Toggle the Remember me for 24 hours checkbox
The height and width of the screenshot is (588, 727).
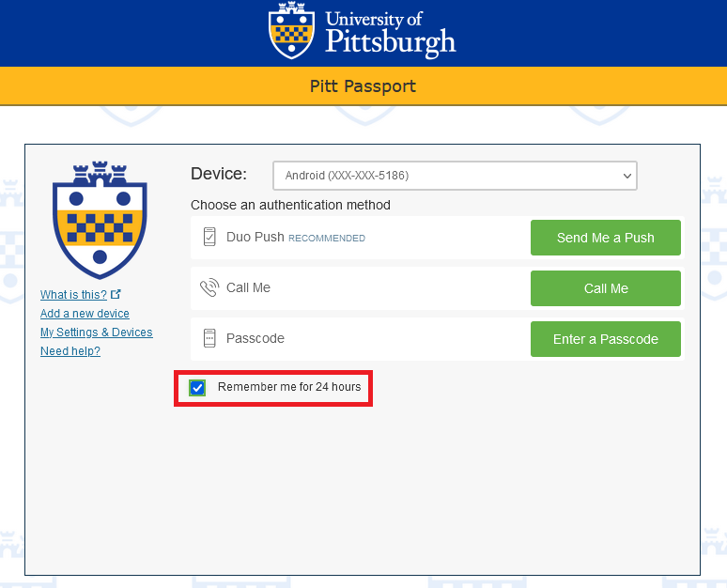[197, 387]
